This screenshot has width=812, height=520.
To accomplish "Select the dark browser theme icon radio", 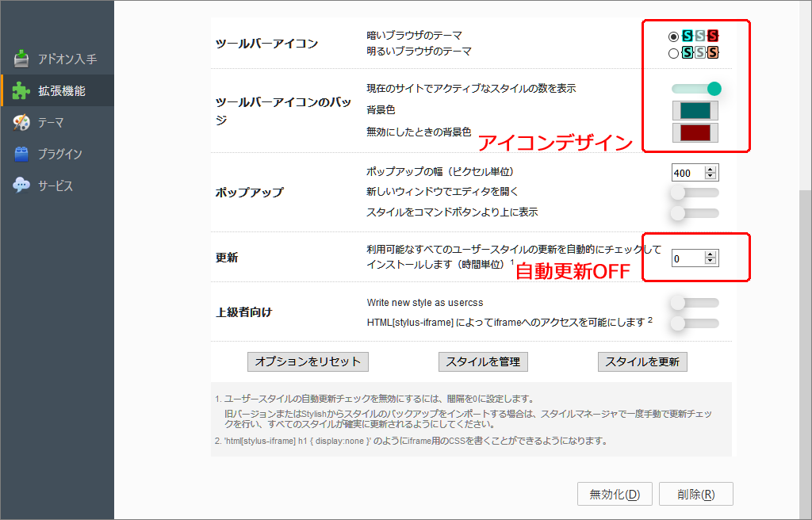I will pos(673,36).
